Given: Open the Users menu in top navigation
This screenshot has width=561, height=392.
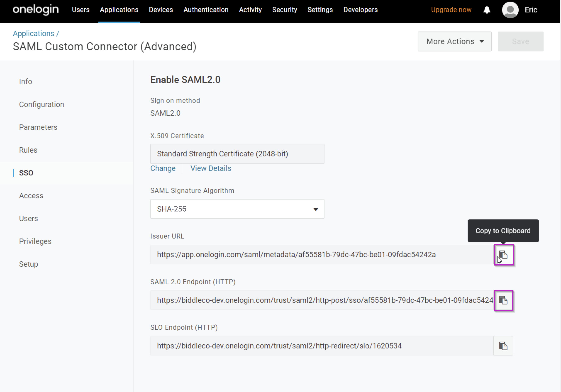Looking at the screenshot, I should [81, 10].
